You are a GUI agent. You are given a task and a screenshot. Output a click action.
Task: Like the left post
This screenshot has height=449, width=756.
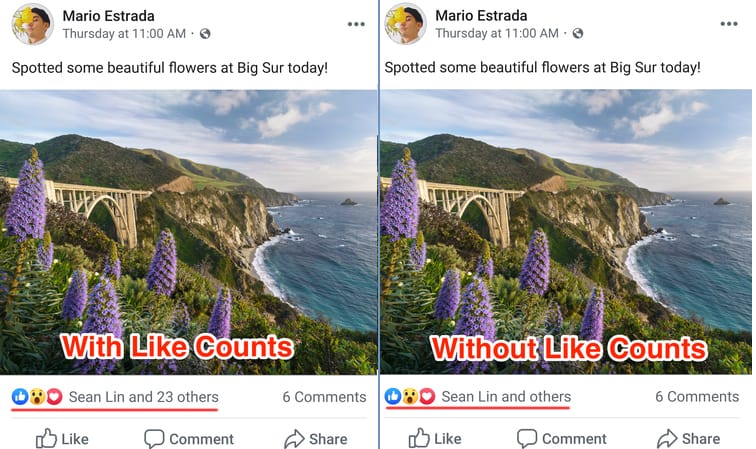(62, 438)
